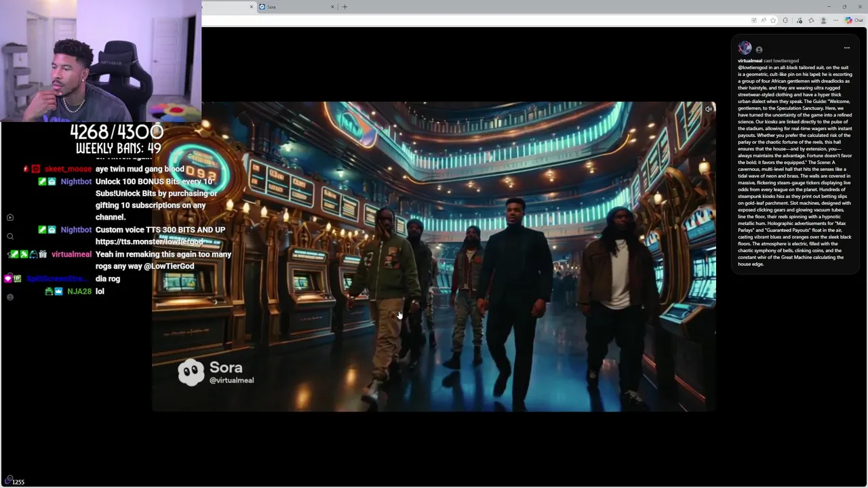868x488 pixels.
Task: Click Nightbot name on the Unlock Bits message
Action: (76, 182)
